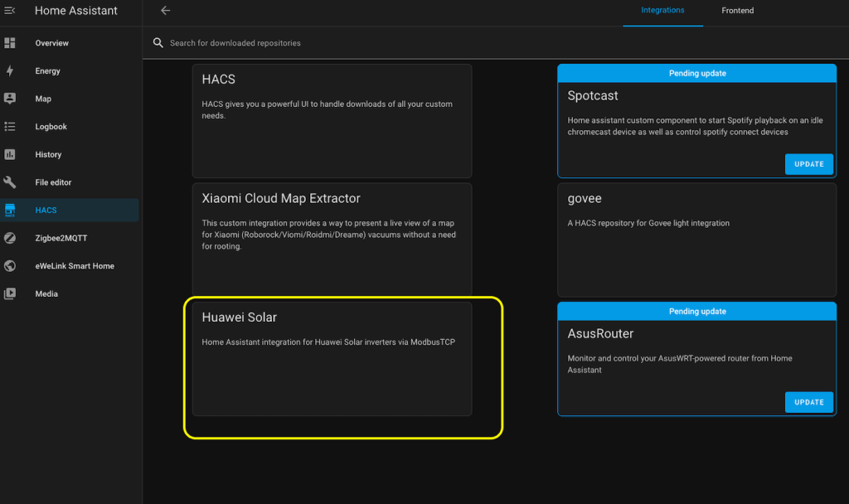Open Logbook via the list icon
The image size is (849, 504).
(x=10, y=127)
